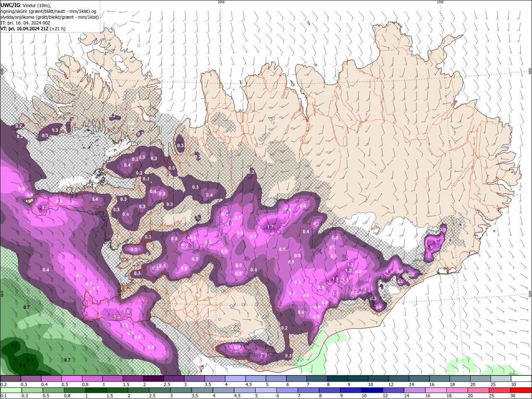Viewport: 532px width, 399px height.
Task: Select the "slydda/snjókoma" description line
Action: point(50,17)
